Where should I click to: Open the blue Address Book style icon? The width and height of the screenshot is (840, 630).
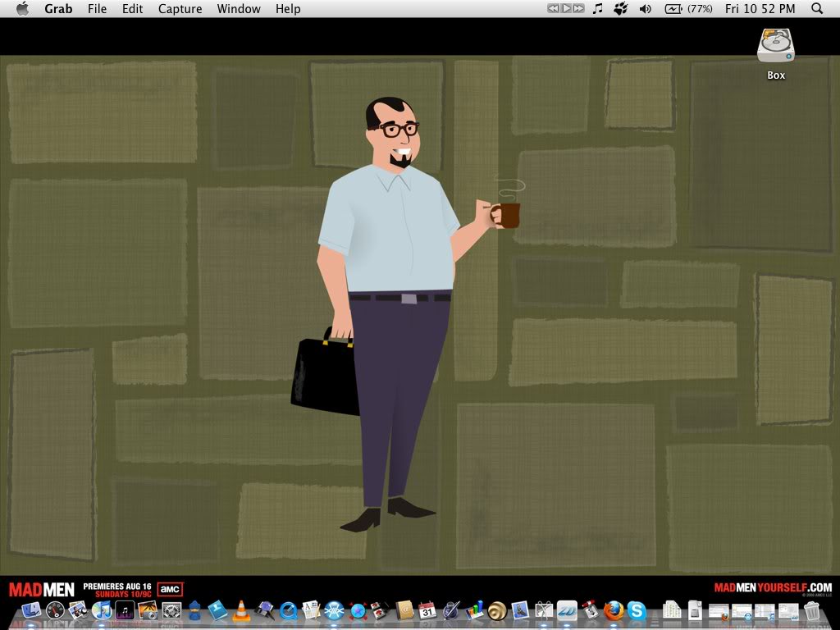[x=217, y=610]
